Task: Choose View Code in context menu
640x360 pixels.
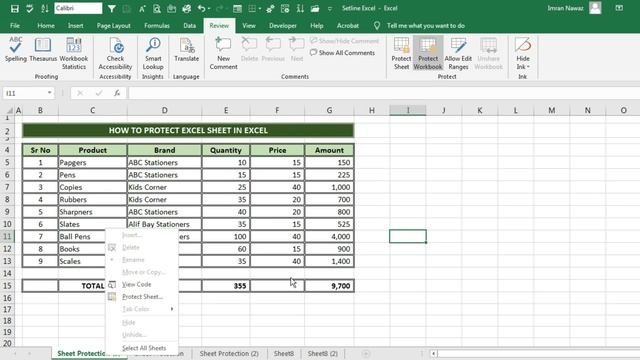Action: point(137,284)
